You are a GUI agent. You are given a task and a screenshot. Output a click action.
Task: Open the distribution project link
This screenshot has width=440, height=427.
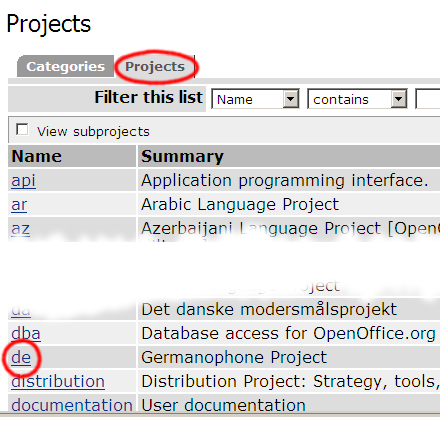58,381
